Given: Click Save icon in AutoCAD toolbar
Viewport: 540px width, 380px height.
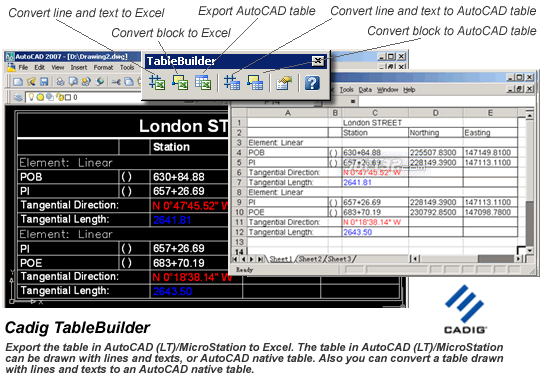Looking at the screenshot, I should coord(44,82).
